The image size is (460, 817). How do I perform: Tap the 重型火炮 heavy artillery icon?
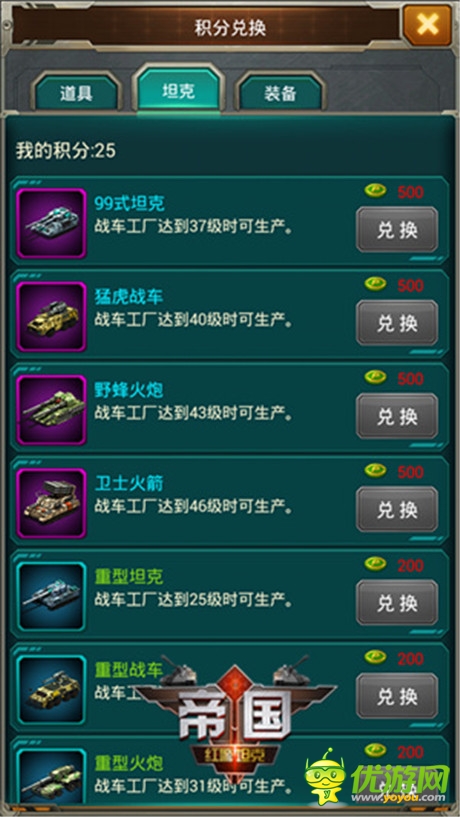point(51,777)
